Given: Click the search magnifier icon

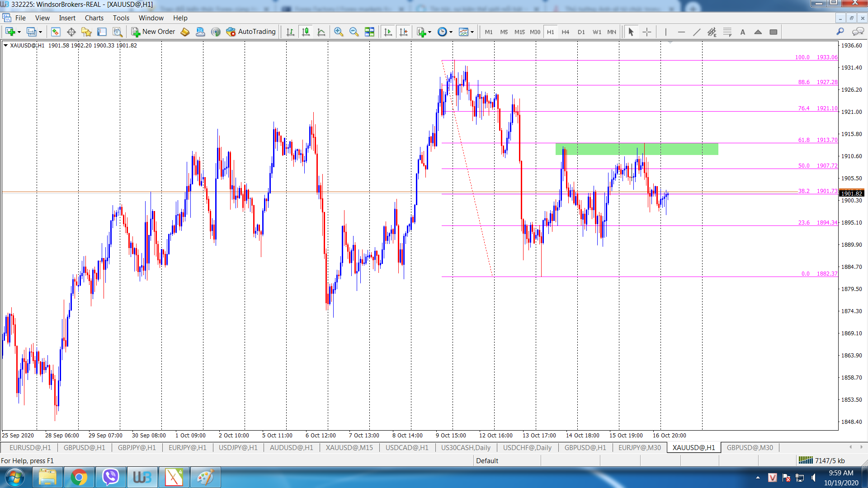Looking at the screenshot, I should [840, 31].
